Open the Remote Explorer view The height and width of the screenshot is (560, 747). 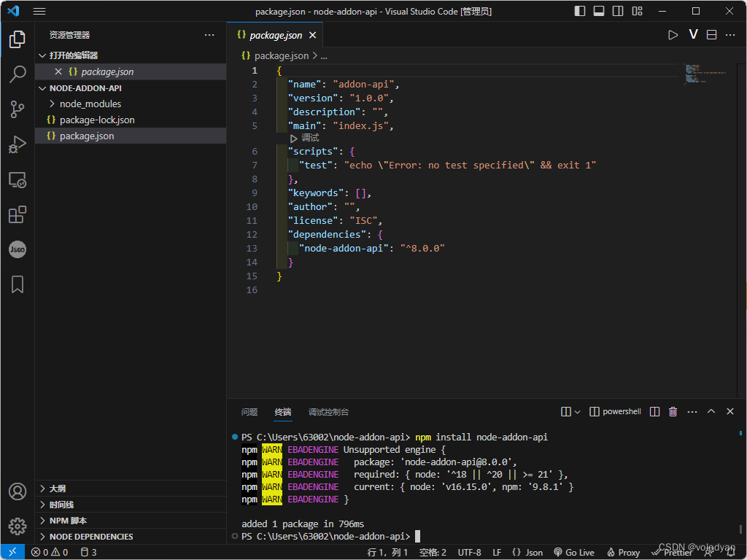18,179
